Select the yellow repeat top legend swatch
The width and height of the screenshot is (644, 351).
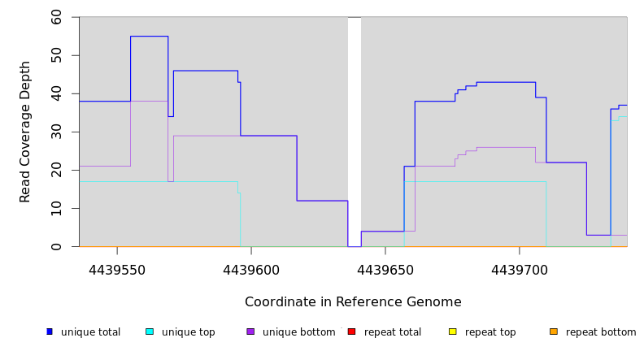pyautogui.click(x=453, y=331)
